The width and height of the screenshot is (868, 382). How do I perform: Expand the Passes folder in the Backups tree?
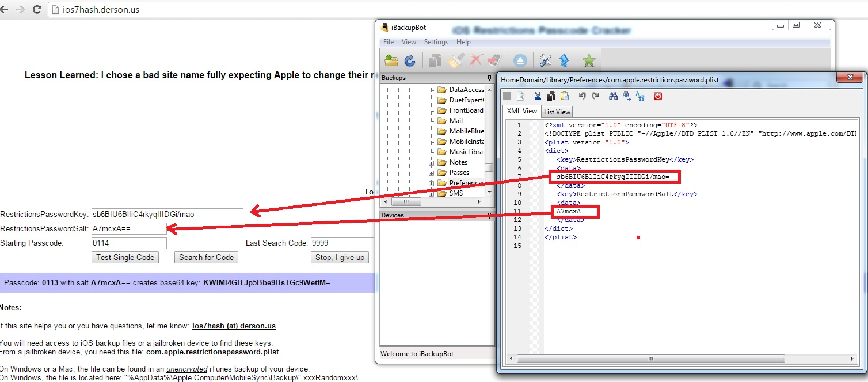tap(431, 173)
